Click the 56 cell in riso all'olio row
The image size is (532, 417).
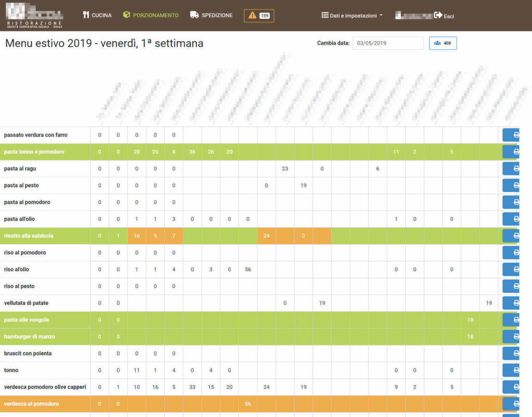click(248, 270)
